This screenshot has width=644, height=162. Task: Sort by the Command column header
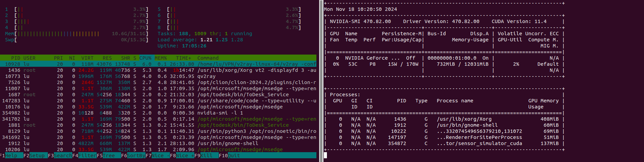click(208, 58)
